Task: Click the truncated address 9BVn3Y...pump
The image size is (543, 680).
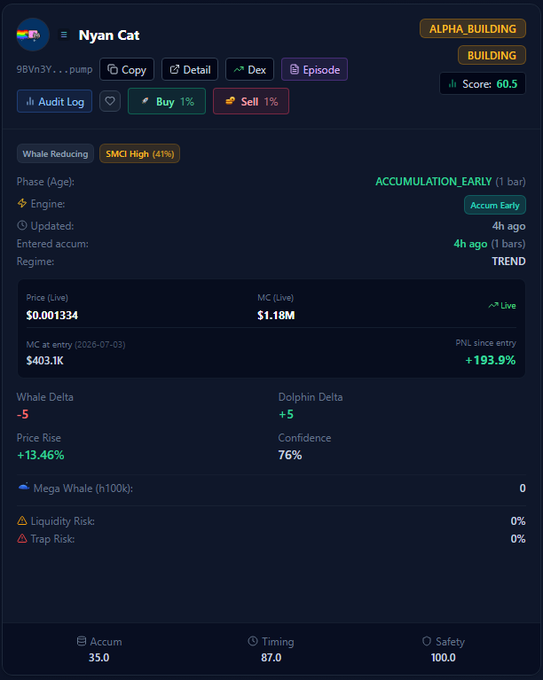Action: coord(55,69)
